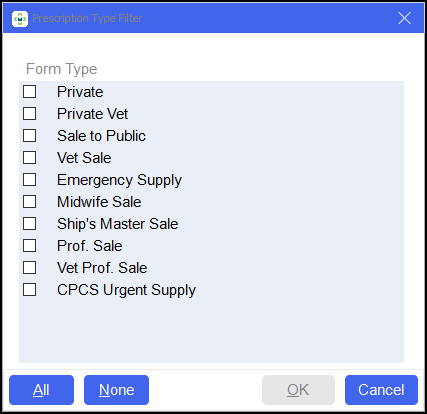
Task: Check the Ship's Master Sale box
Action: point(29,224)
